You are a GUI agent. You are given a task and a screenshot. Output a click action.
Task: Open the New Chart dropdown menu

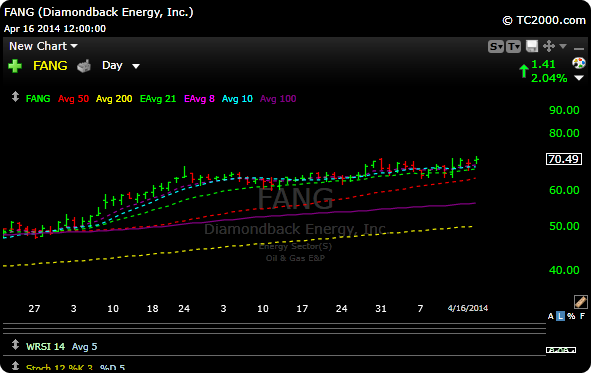tap(43, 46)
